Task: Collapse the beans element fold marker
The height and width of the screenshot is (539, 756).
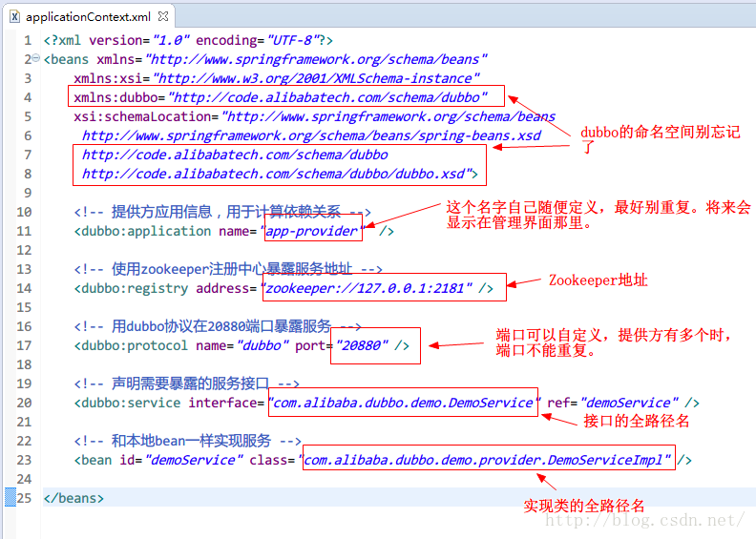Action: (x=35, y=58)
